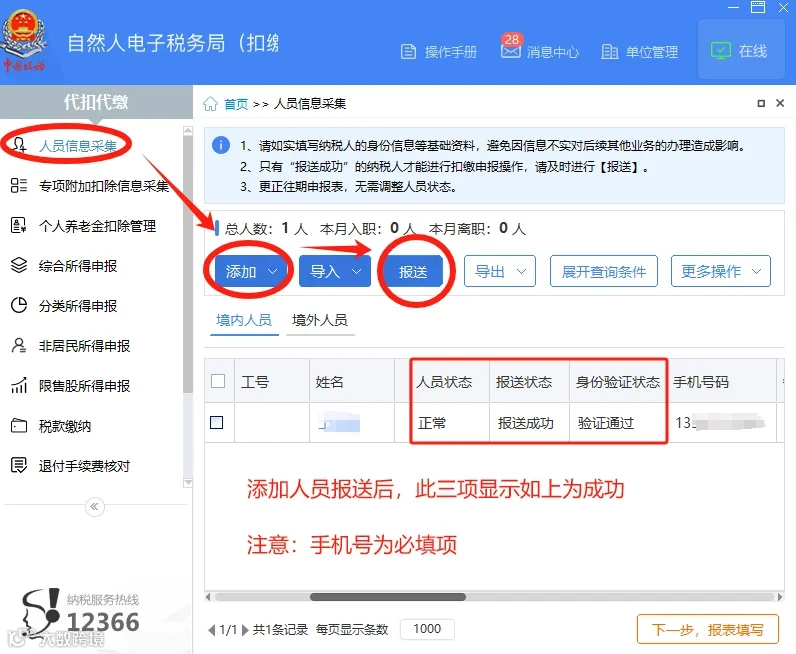
Task: Tick checkbox for the 正常 employee row
Action: point(217,422)
